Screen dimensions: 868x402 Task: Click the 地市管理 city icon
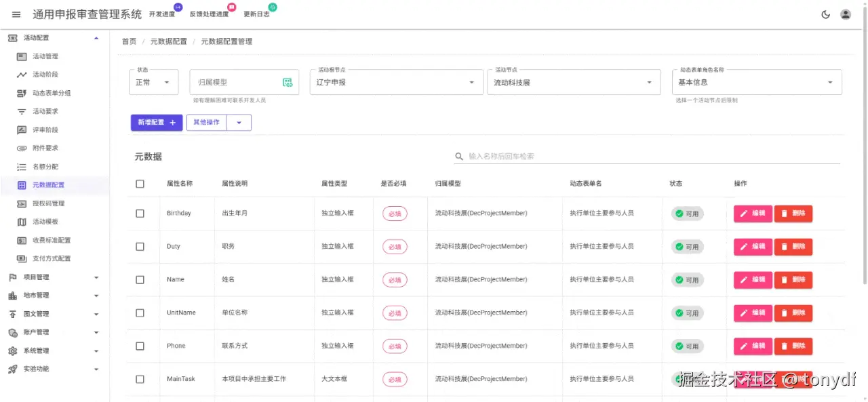pyautogui.click(x=12, y=296)
